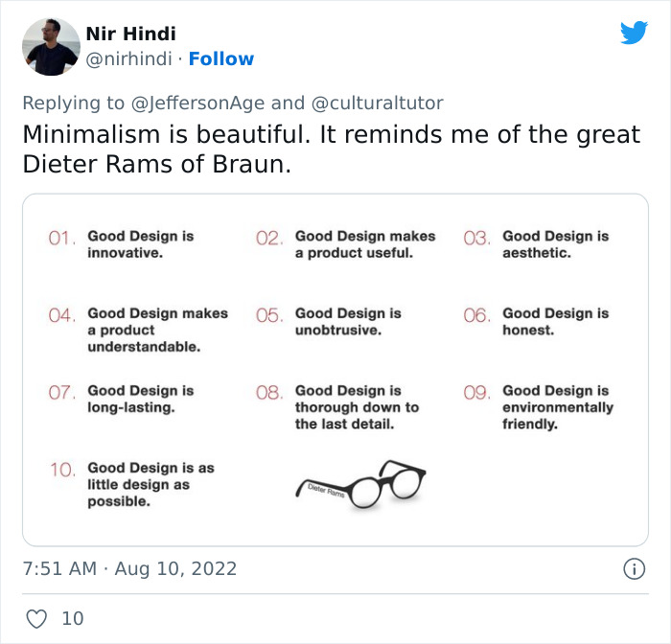Visit the @nirhindi handle
Image resolution: width=671 pixels, height=644 pixels.
[x=129, y=58]
